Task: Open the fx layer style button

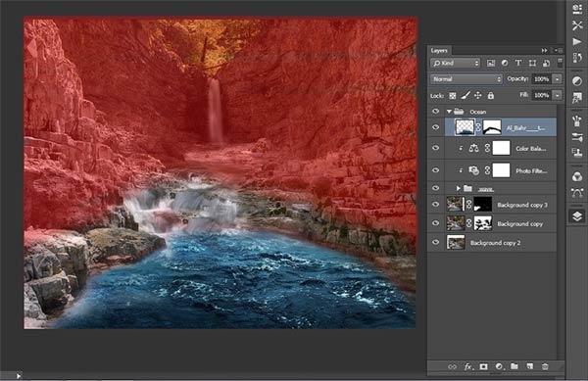Action: click(468, 366)
